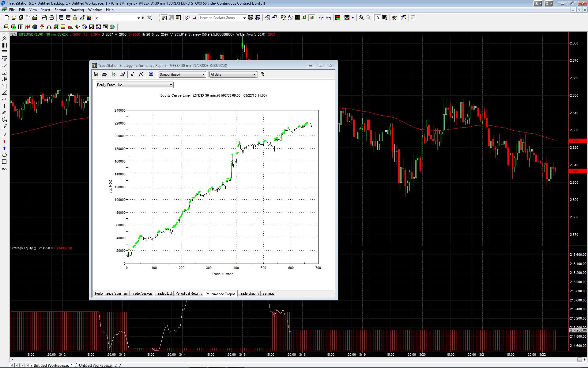The height and width of the screenshot is (368, 588).
Task: Expand Insert an Analysis Group combo box
Action: point(244,18)
